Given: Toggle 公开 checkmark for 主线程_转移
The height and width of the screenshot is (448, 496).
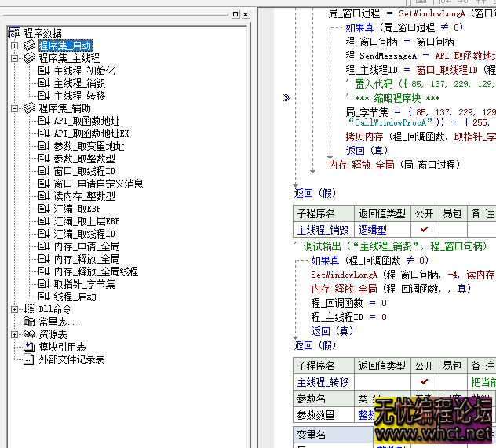Looking at the screenshot, I should [x=425, y=382].
